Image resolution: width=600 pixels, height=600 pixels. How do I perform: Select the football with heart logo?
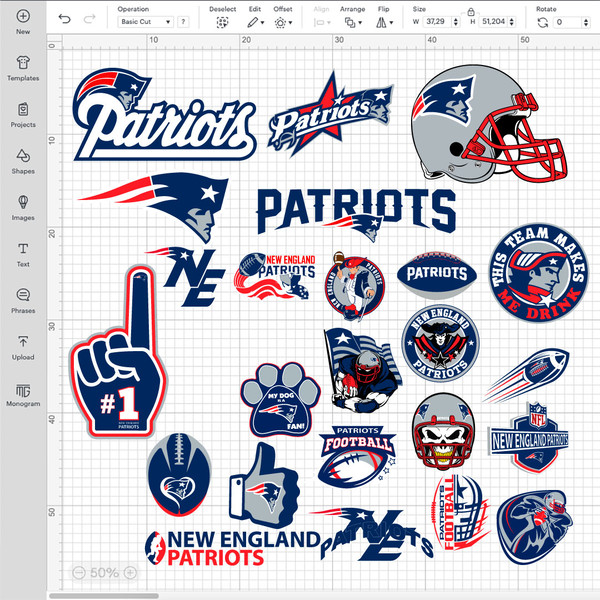point(179,474)
